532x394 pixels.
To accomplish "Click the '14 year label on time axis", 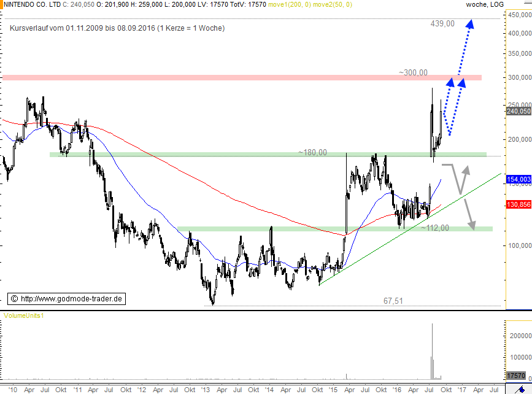I will [269, 390].
